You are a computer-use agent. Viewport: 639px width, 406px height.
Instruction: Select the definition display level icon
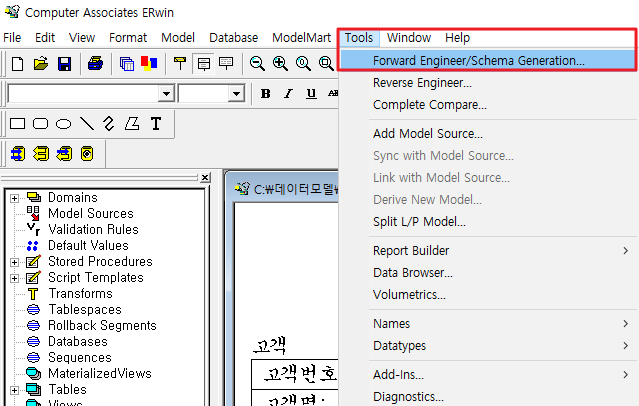(x=226, y=64)
